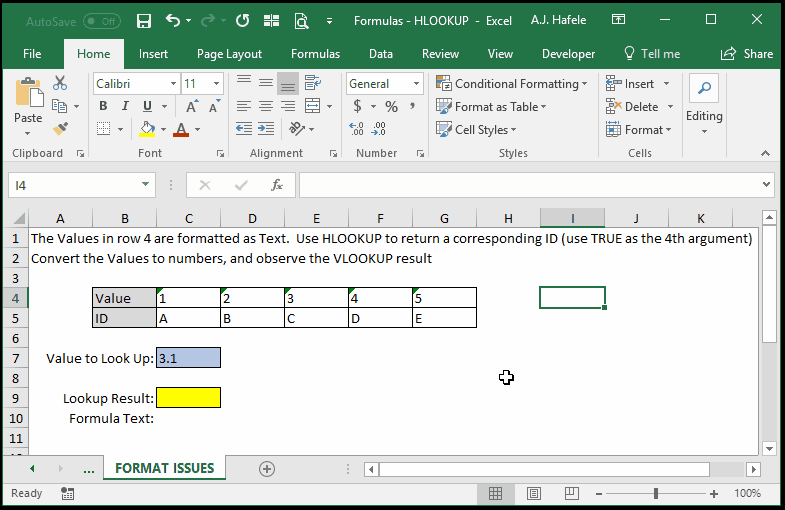Expand the formula bar chevron
Screen dimensions: 785x510
pos(766,185)
